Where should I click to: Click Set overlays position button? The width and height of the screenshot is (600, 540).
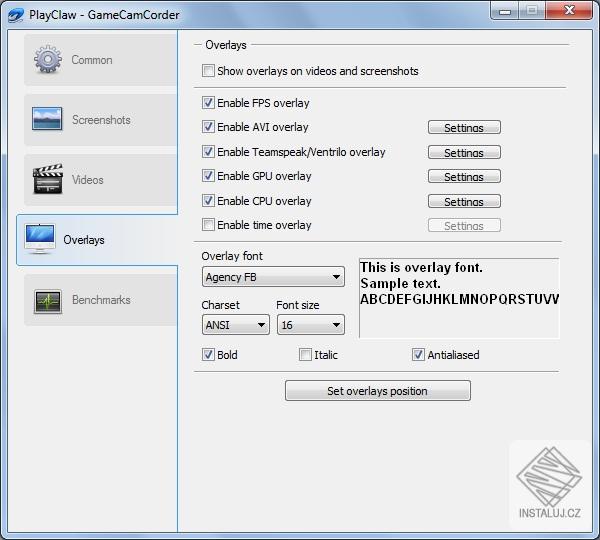pos(378,391)
